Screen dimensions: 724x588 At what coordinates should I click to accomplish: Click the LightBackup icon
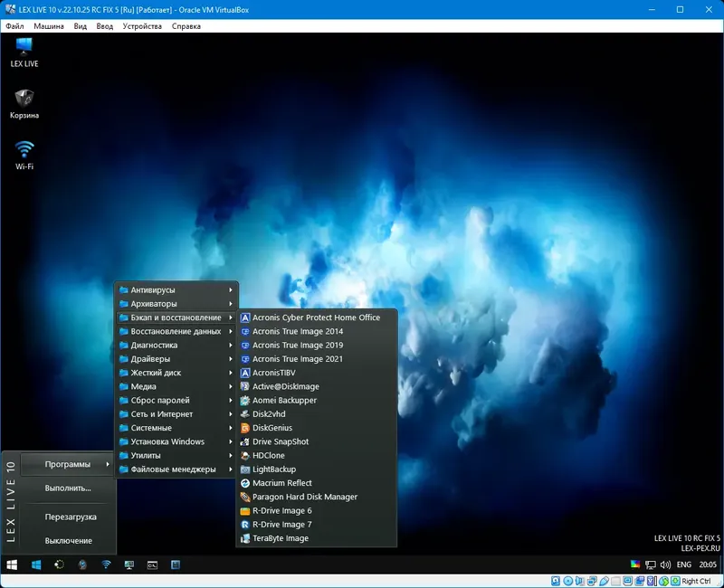[245, 469]
